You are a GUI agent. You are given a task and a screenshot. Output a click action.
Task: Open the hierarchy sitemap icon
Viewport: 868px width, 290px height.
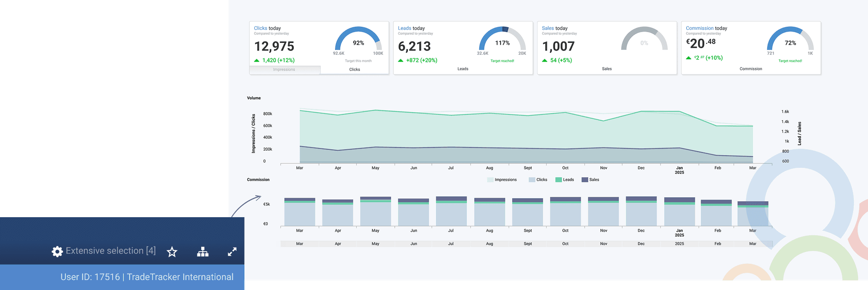pos(203,252)
